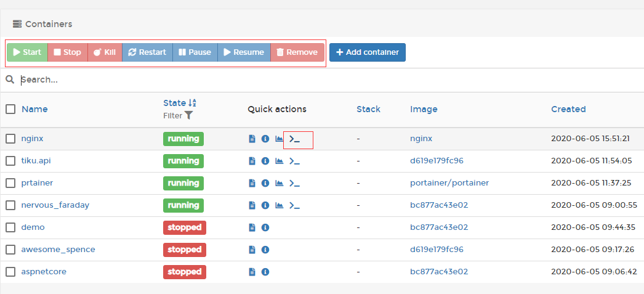Inspect the prtainer container info icon

pos(265,184)
